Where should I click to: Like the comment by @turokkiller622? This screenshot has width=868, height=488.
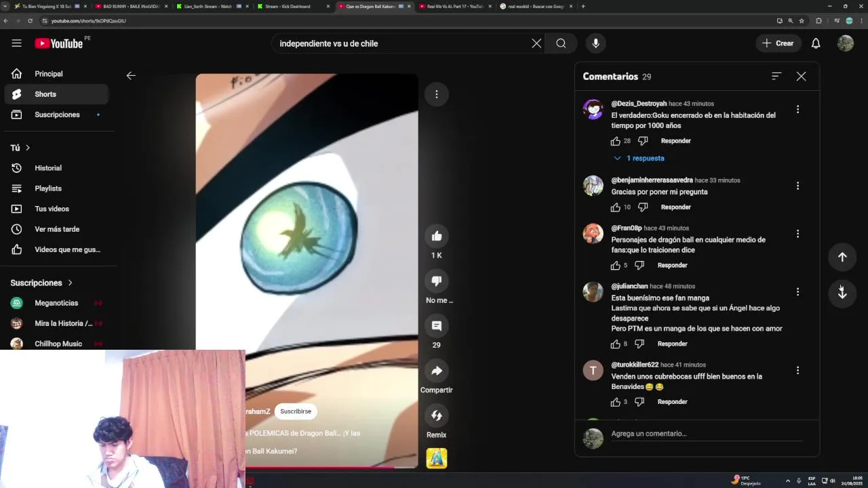tap(615, 402)
